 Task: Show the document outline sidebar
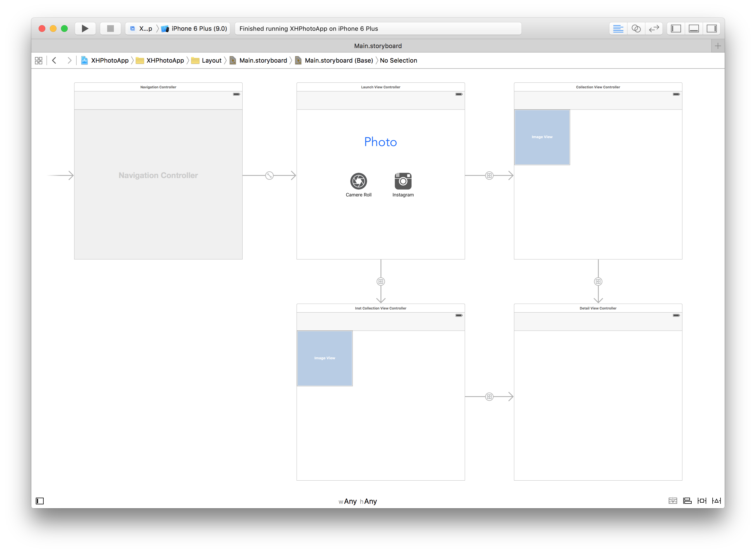(40, 501)
